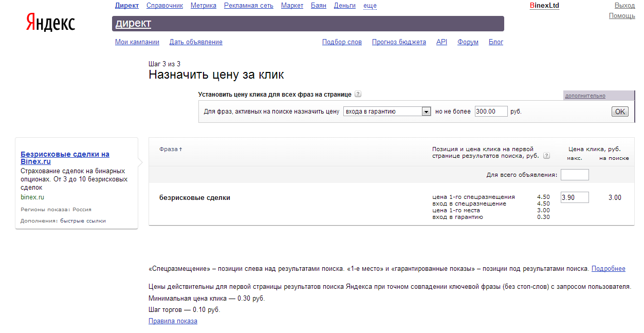
Task: Open help icon beside 'Позиция и цена клика' header
Action: 546,156
